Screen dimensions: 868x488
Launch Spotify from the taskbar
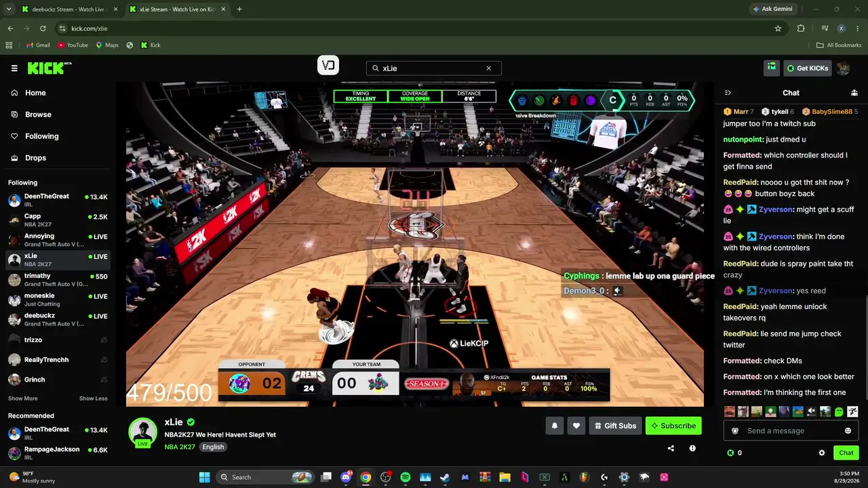(405, 477)
